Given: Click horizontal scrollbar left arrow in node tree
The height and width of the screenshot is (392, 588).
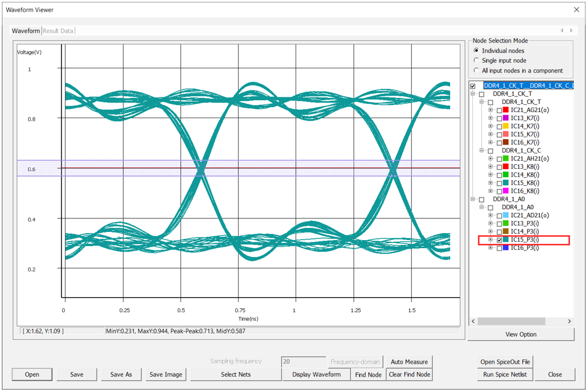Looking at the screenshot, I should coord(473,321).
